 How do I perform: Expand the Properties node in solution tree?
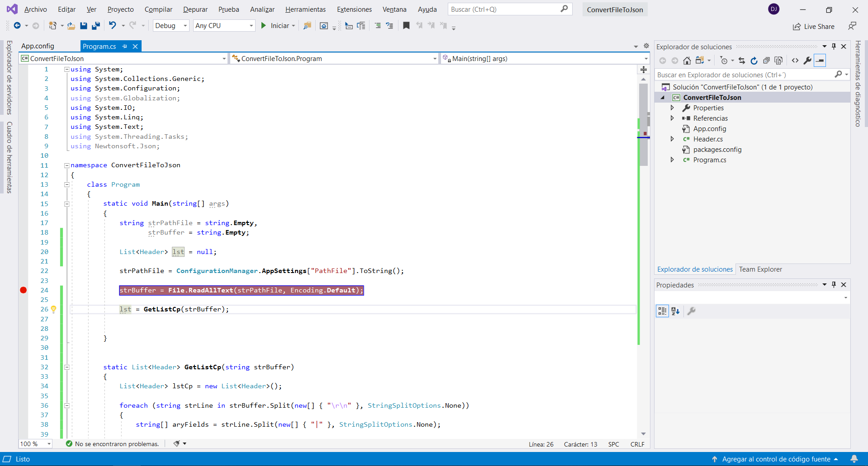[672, 108]
